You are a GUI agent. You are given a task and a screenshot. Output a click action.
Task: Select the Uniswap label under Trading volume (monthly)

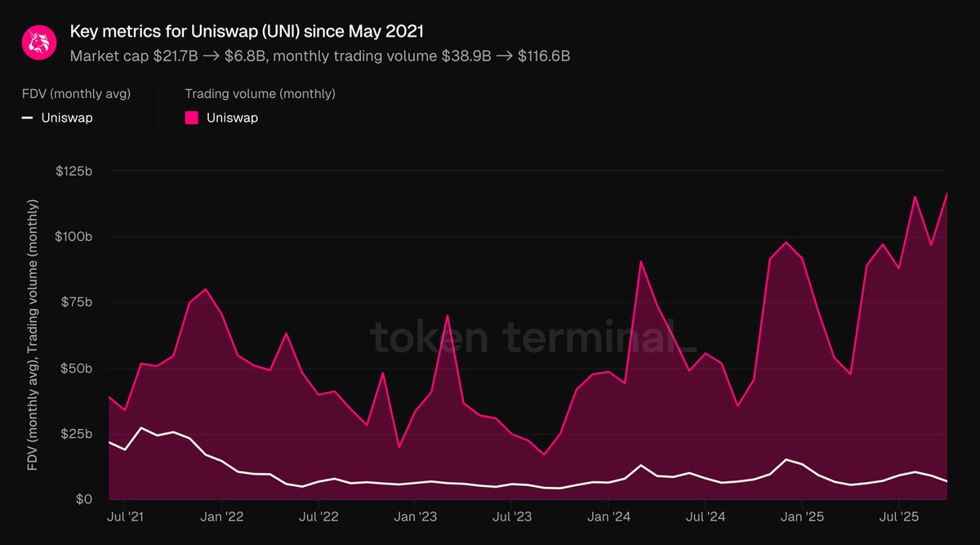(x=232, y=118)
